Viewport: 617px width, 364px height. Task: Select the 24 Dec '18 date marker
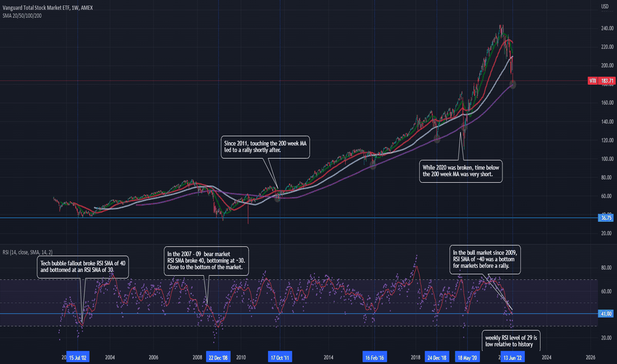[x=437, y=357]
